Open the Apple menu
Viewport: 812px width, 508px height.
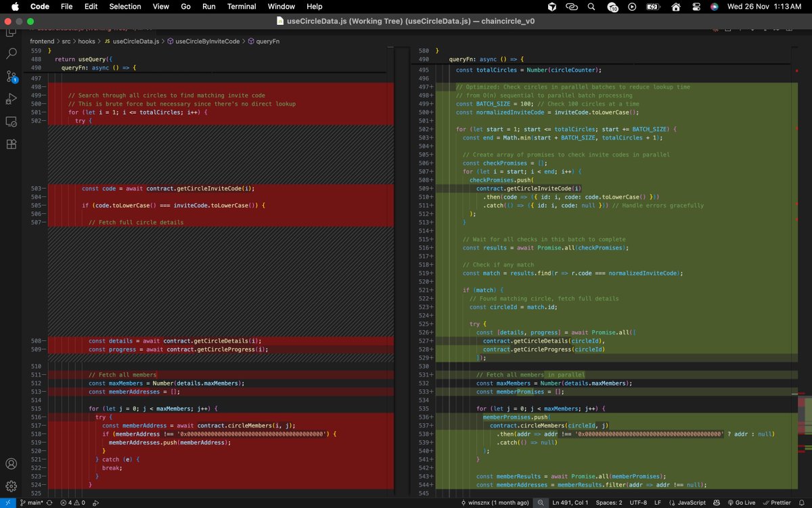point(15,6)
